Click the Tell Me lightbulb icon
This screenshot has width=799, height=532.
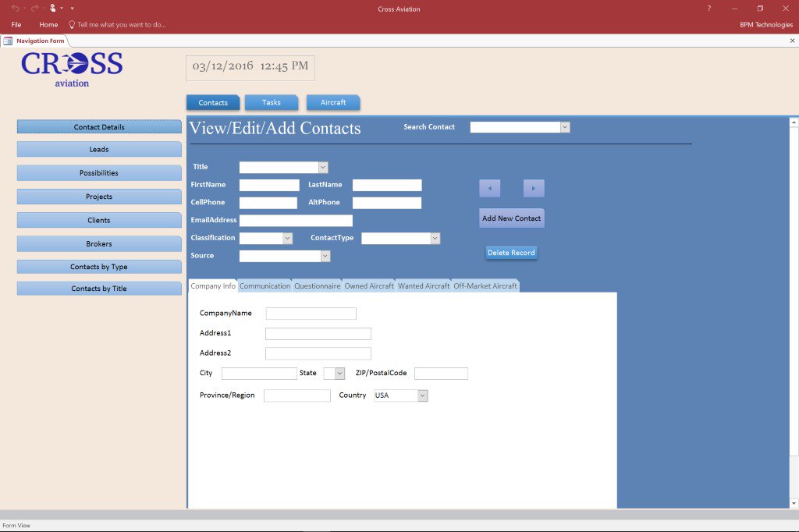(70, 24)
